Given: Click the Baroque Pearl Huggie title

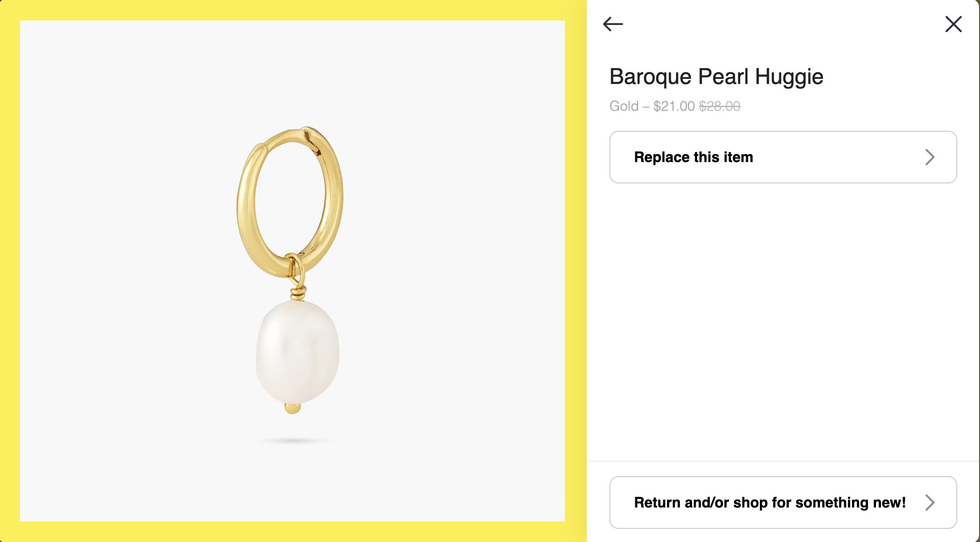Looking at the screenshot, I should click(x=716, y=76).
